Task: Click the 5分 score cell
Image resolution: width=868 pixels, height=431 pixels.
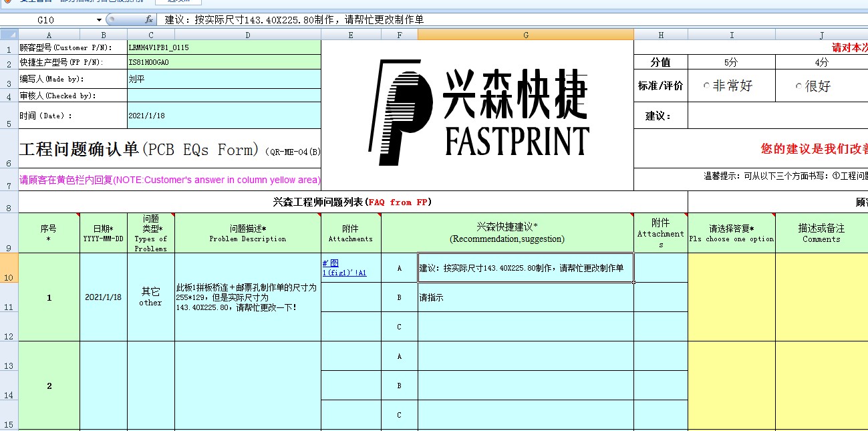Action: tap(732, 62)
